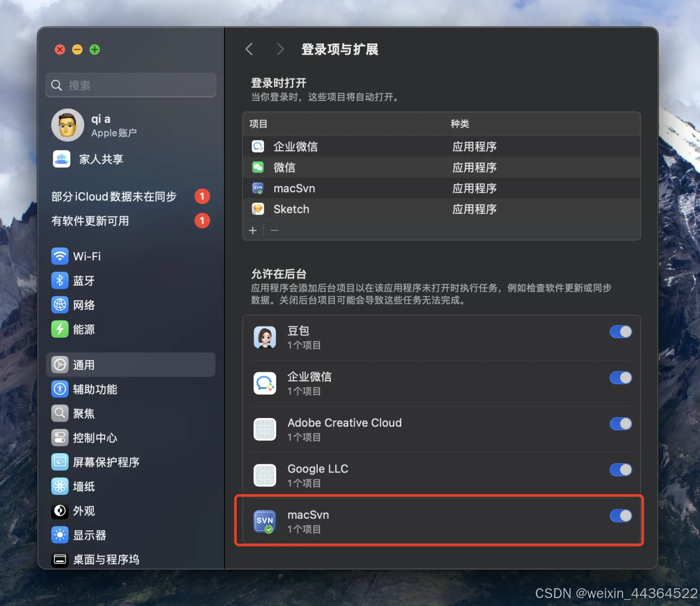Viewport: 700px width, 606px height.
Task: Select the macSvn row kind 应用程序
Action: [475, 188]
